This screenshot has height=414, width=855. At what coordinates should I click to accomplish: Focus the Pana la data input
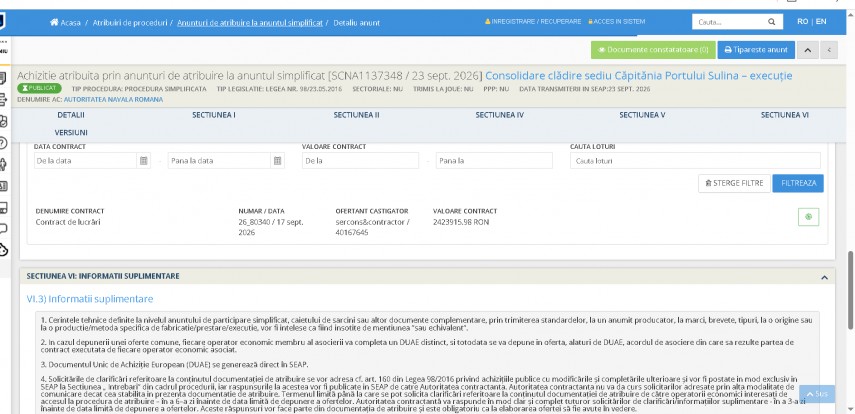pyautogui.click(x=219, y=161)
